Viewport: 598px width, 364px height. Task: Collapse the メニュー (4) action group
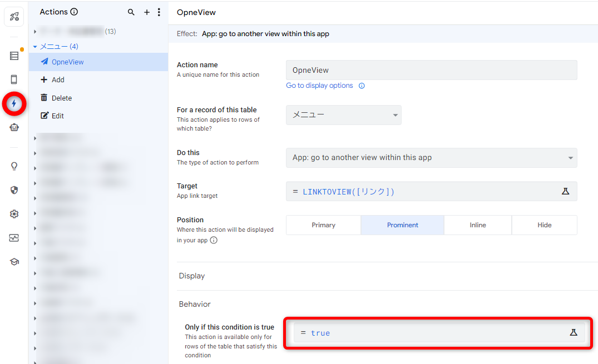(x=35, y=46)
